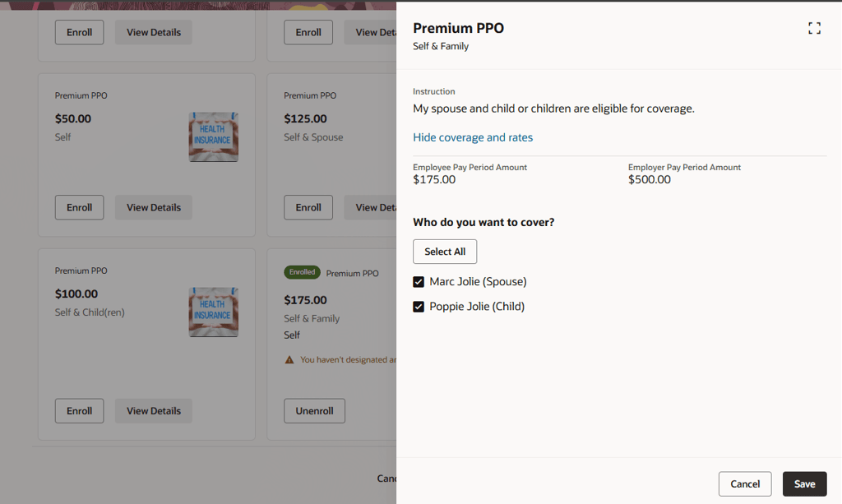Uncheck Marc Jolie (Spouse) coverage
Viewport: 842px width, 504px height.
[x=419, y=282]
